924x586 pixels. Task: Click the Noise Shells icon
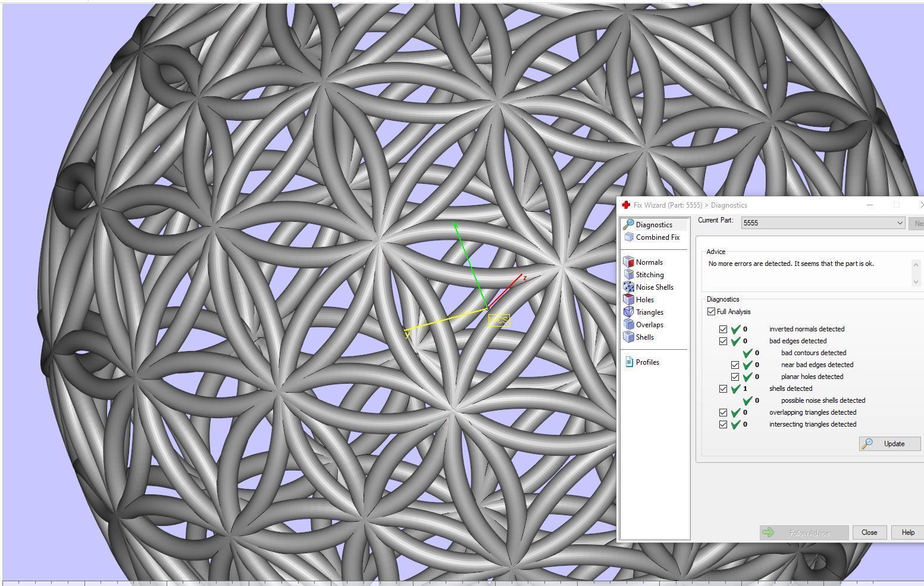pyautogui.click(x=628, y=287)
